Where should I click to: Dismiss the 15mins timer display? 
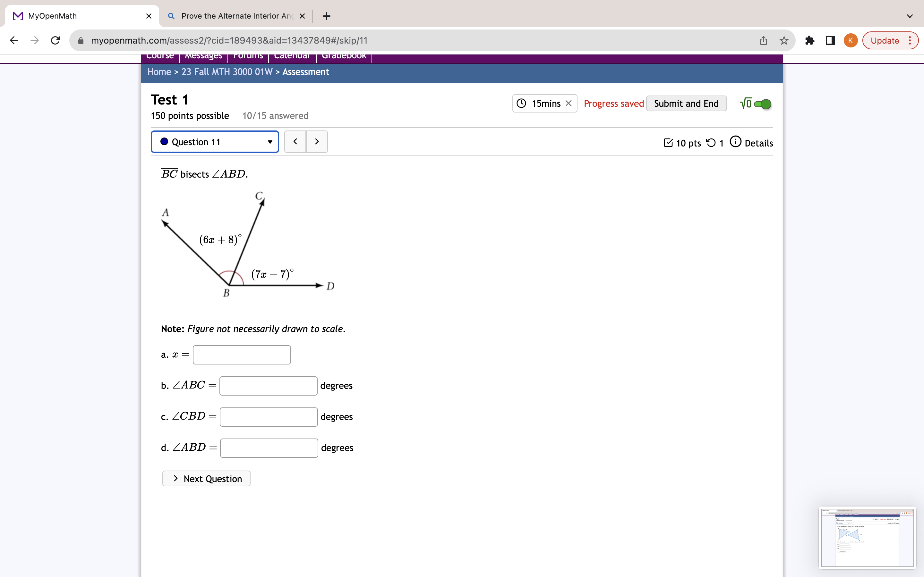coord(569,104)
